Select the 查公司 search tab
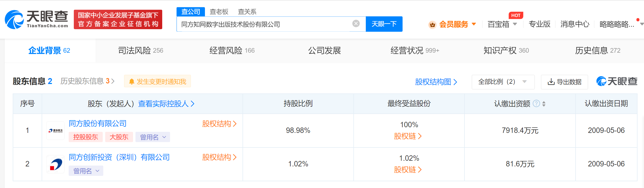 tap(191, 12)
